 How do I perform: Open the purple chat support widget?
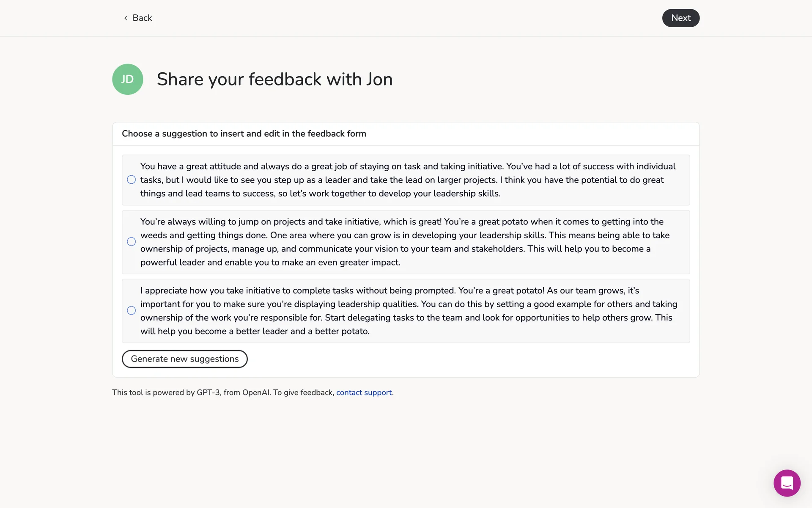click(x=787, y=483)
